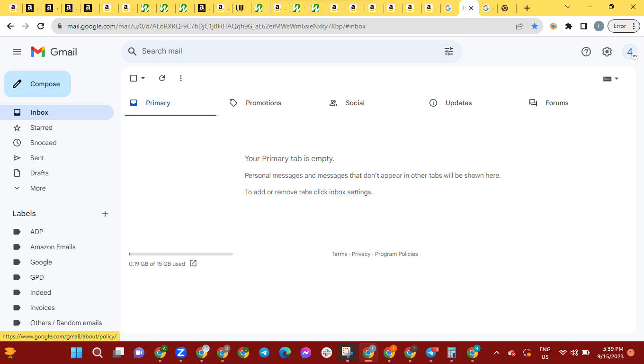
Task: Expand the select dropdown arrow beside the checkbox
Action: tap(143, 78)
